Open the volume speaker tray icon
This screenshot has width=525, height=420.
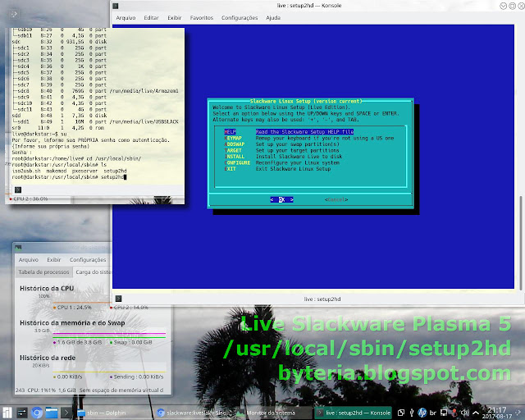click(x=465, y=413)
